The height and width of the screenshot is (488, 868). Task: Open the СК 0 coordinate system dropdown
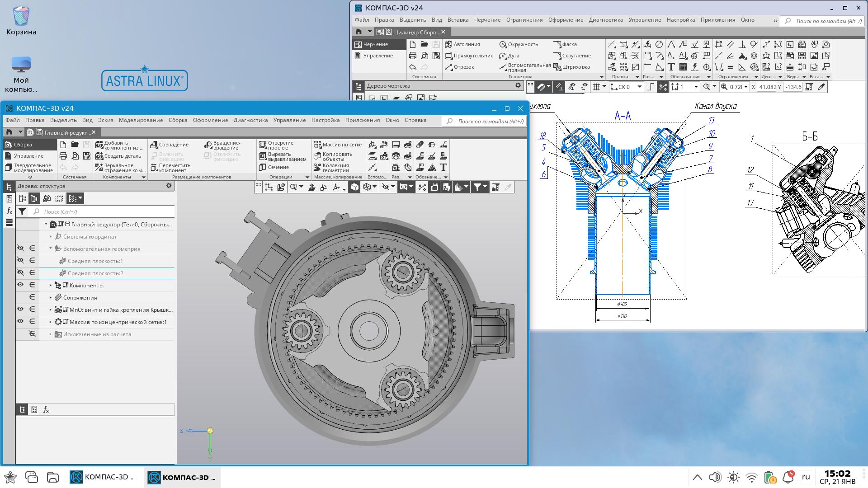(x=639, y=87)
